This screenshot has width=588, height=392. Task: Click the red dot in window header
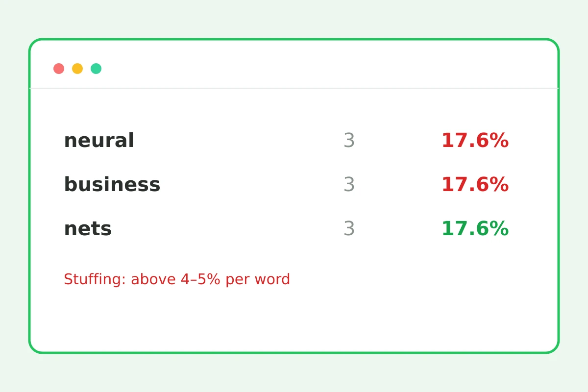pyautogui.click(x=59, y=69)
